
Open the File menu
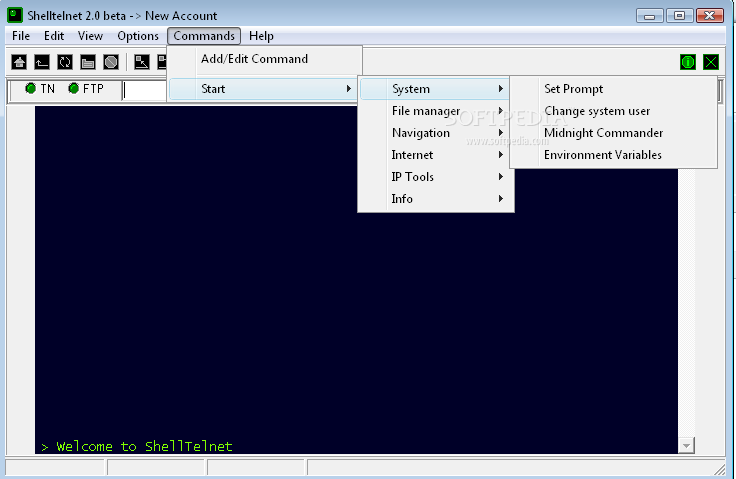21,36
